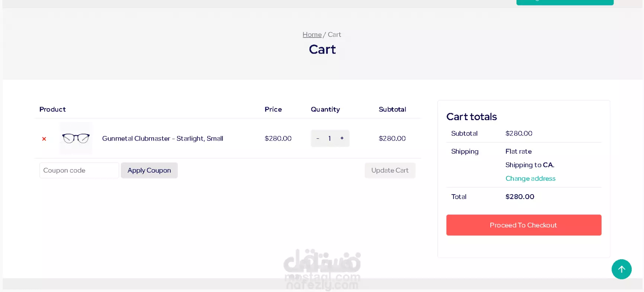Viewport: 644px width, 292px height.
Task: Click the glasses product thumbnail
Action: 76,138
